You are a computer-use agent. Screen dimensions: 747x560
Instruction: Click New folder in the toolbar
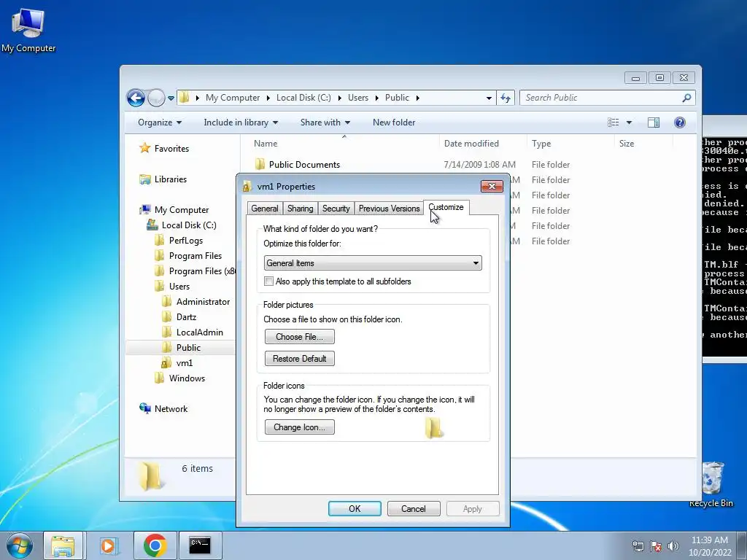(394, 122)
